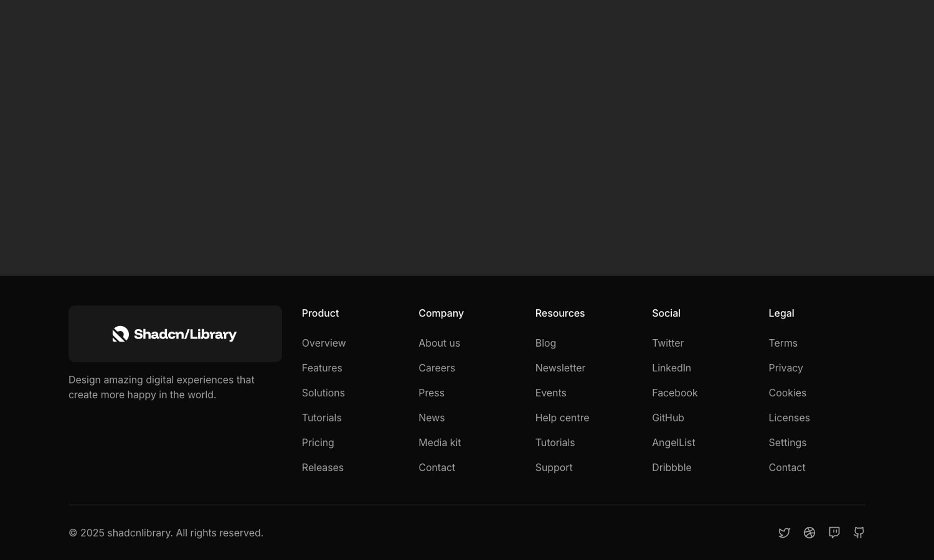Click the Social column heading
Screen dimensions: 934x560
click(x=666, y=314)
